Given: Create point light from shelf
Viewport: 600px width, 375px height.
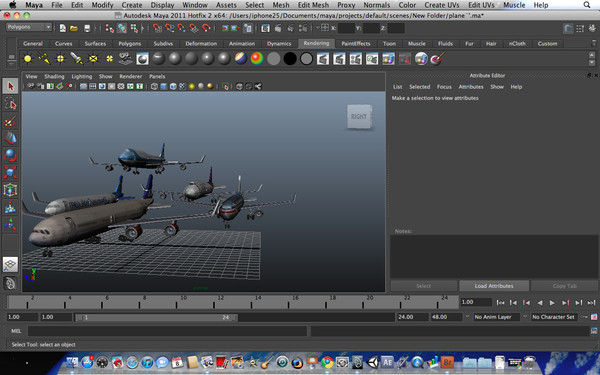Looking at the screenshot, I should click(x=60, y=59).
